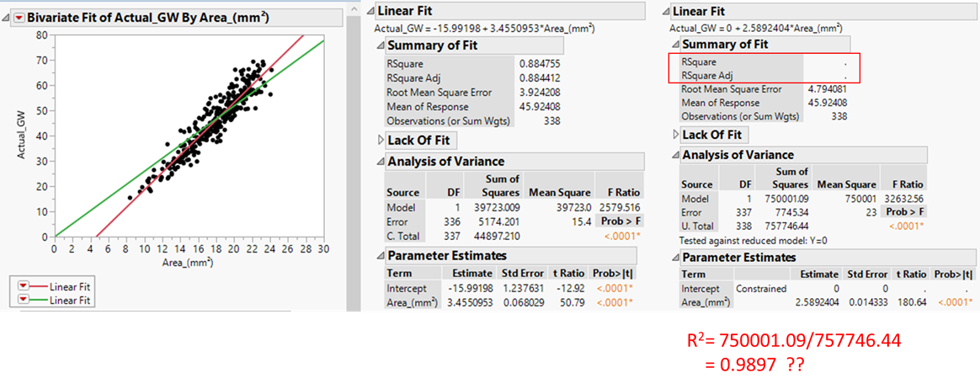
Task: Click F Ratio value 2579.516
Action: [x=620, y=207]
